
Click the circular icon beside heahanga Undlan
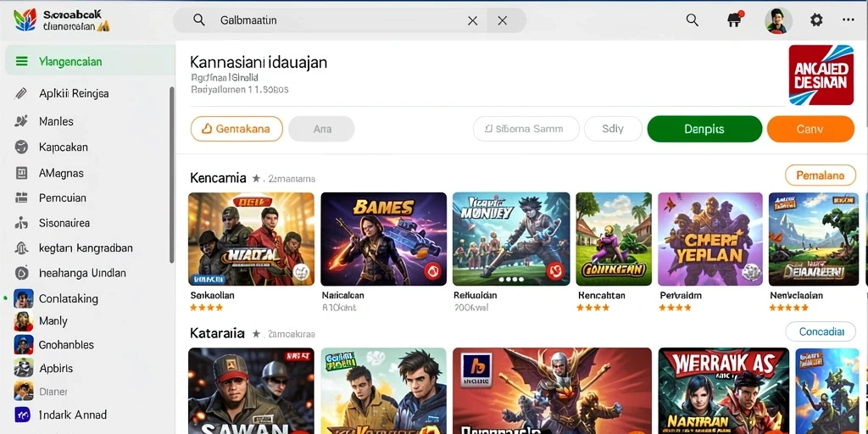point(21,273)
